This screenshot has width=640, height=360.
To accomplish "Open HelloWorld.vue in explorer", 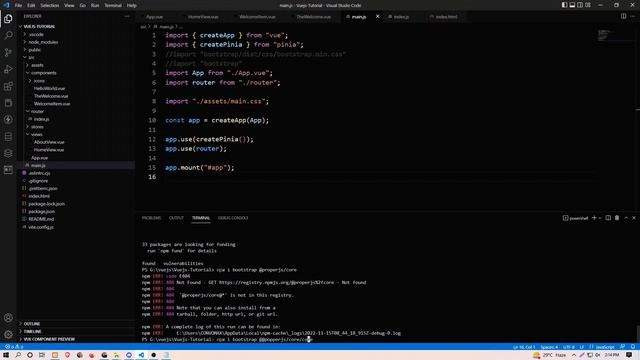I will (49, 89).
